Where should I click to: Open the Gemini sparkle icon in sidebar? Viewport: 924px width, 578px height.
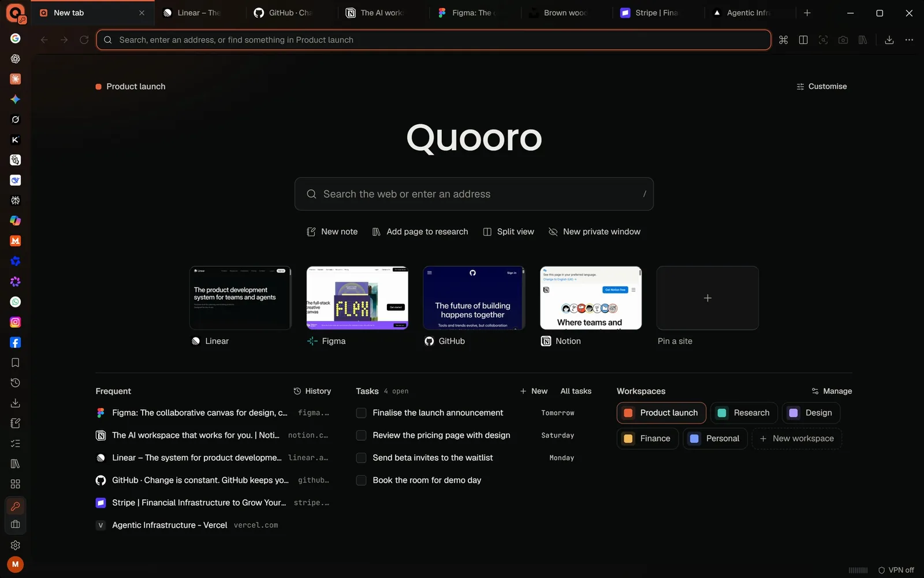[16, 99]
